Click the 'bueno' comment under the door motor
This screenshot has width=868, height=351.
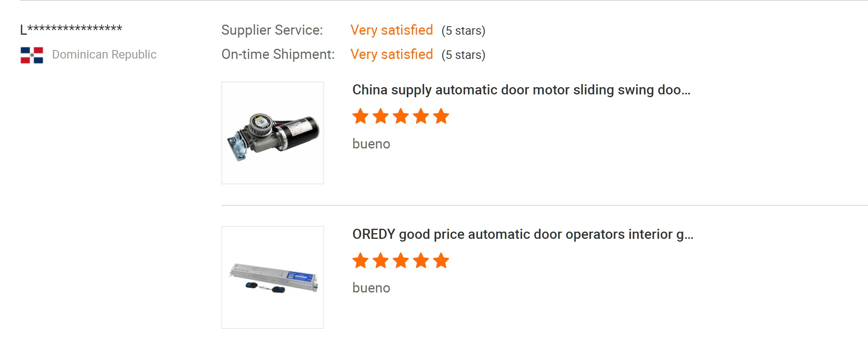[x=371, y=144]
